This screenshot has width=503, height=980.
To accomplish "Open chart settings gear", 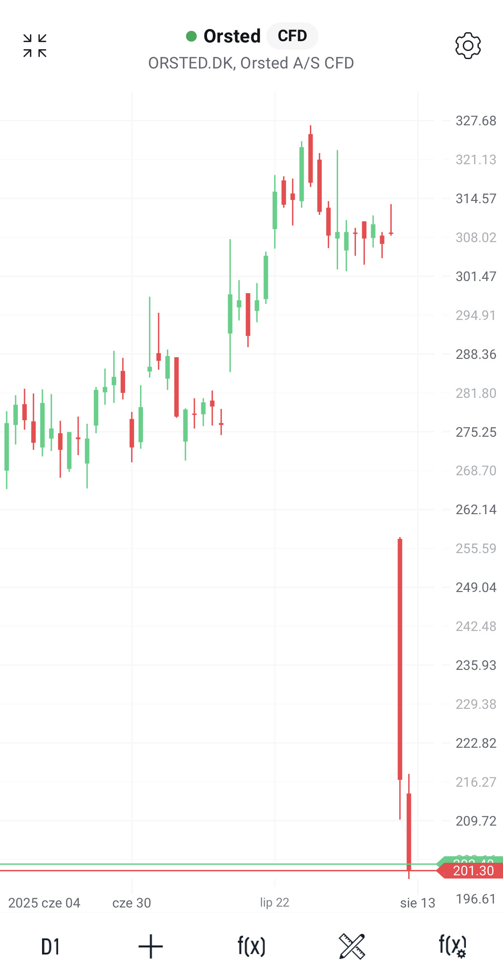I will tap(468, 46).
